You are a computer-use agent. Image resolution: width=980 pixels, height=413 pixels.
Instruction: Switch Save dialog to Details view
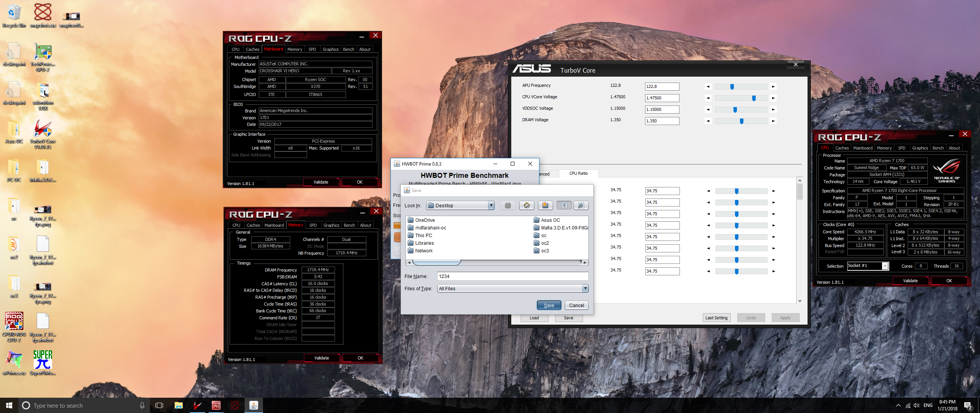581,205
